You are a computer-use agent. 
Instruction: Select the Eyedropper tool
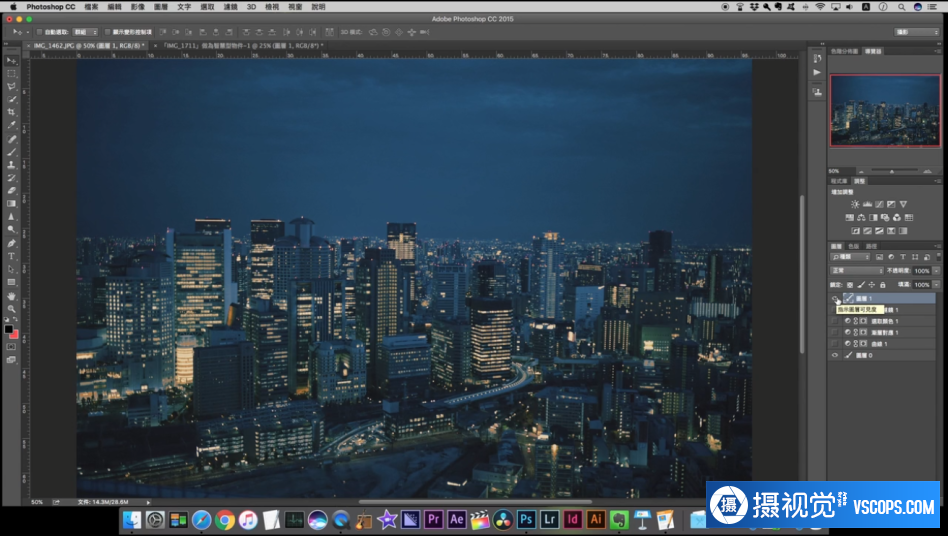11,125
